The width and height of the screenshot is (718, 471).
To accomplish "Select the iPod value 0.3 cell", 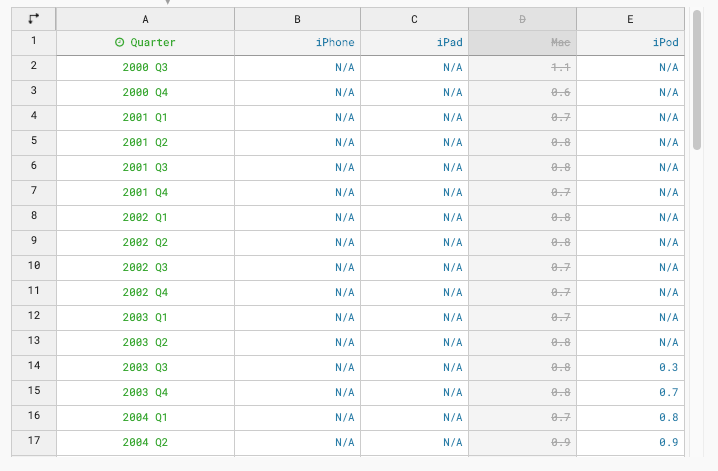I will [x=630, y=367].
